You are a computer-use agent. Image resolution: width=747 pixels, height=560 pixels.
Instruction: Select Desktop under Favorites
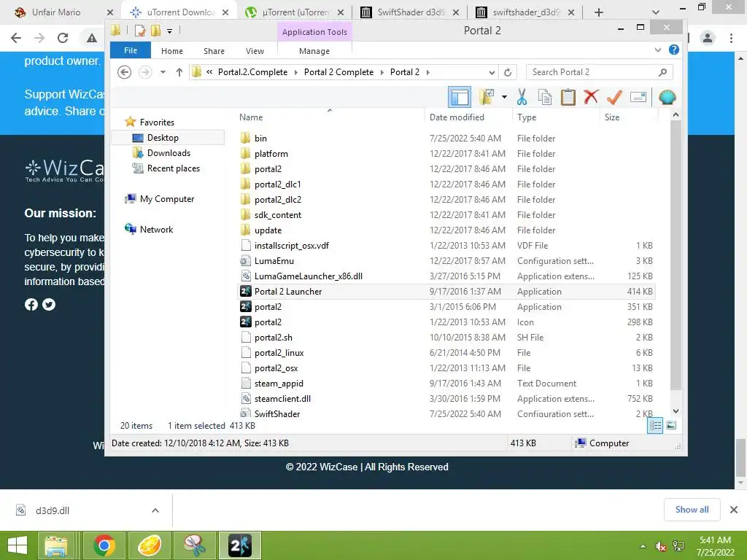click(x=163, y=138)
